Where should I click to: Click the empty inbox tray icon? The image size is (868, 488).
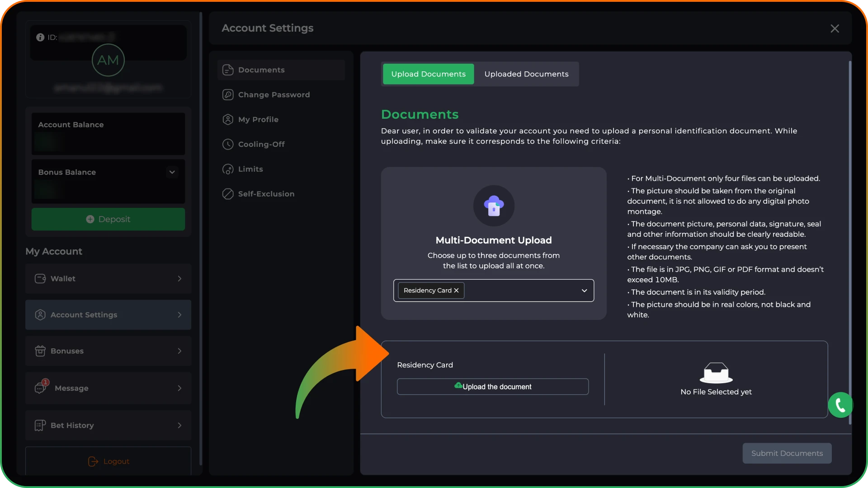(x=716, y=373)
